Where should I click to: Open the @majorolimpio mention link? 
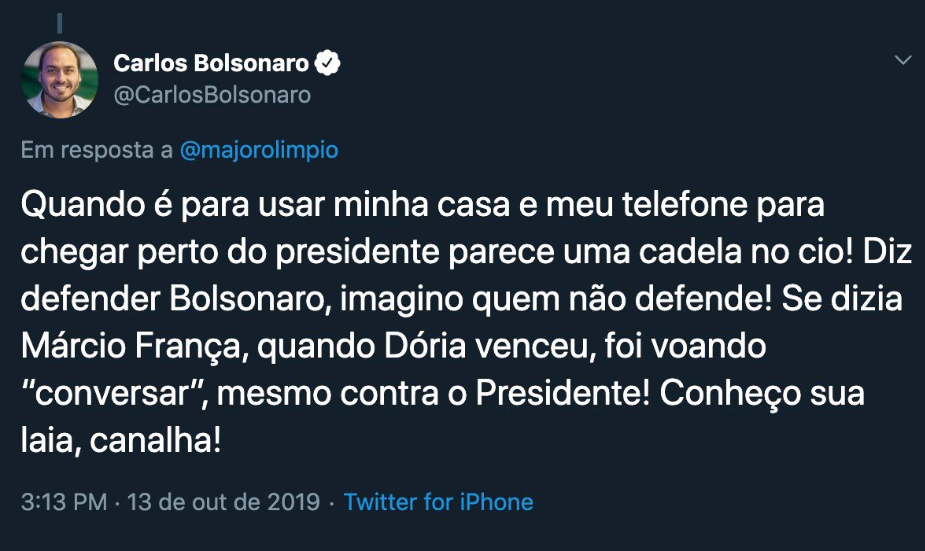tap(258, 151)
